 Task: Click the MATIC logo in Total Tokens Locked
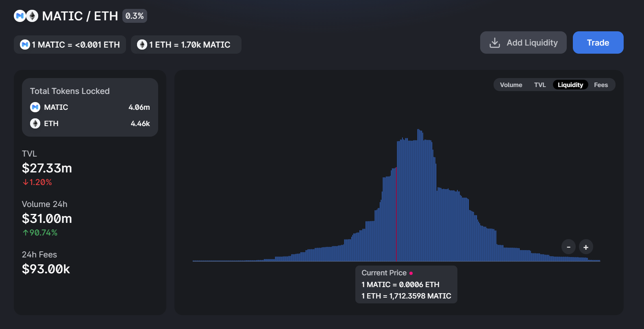35,107
